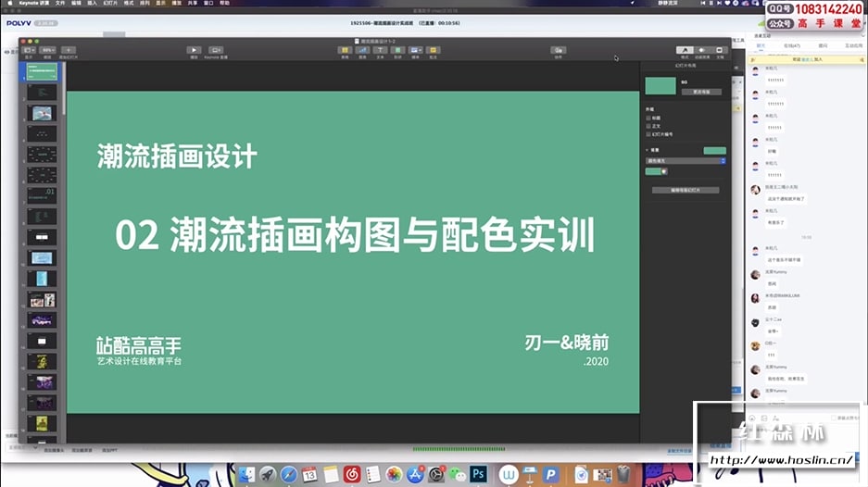Viewport: 868px width, 487px height.
Task: Click the Collaborate icon in Keynote toolbar
Action: click(x=558, y=50)
